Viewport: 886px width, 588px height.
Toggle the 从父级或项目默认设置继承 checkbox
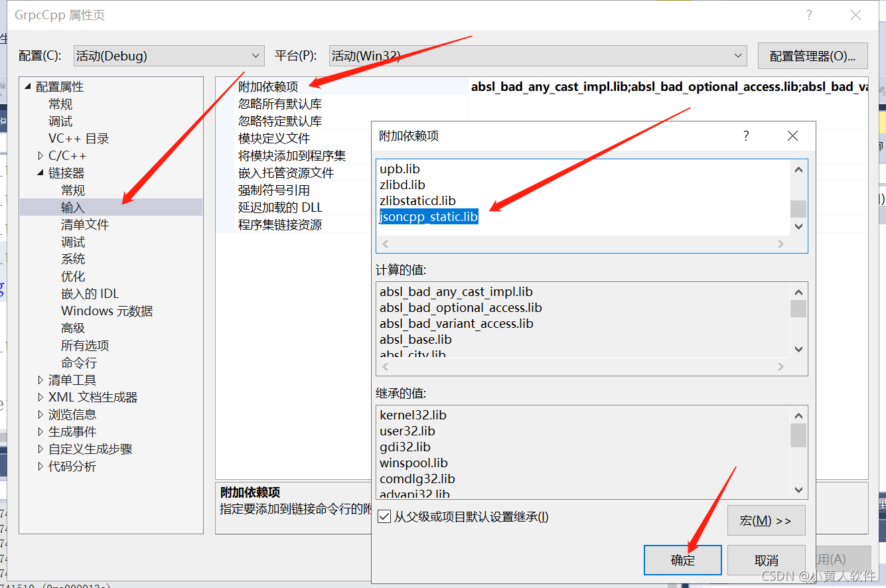pos(384,518)
